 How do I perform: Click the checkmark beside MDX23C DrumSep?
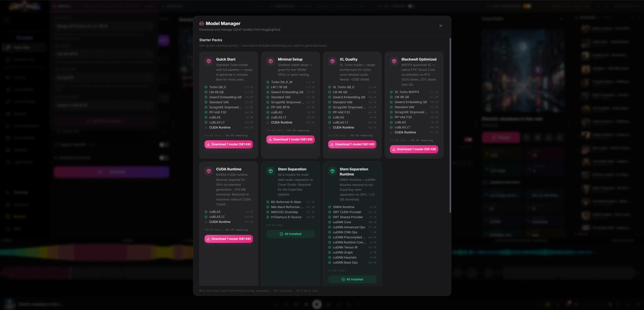point(268,212)
